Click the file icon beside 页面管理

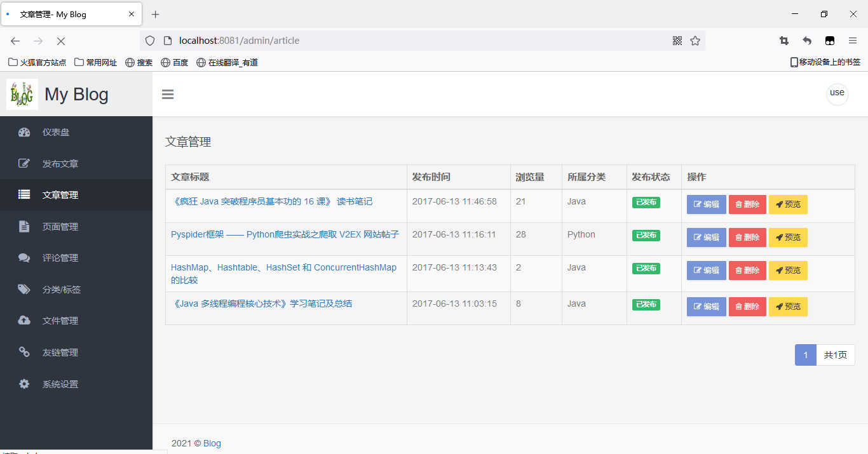tap(24, 227)
